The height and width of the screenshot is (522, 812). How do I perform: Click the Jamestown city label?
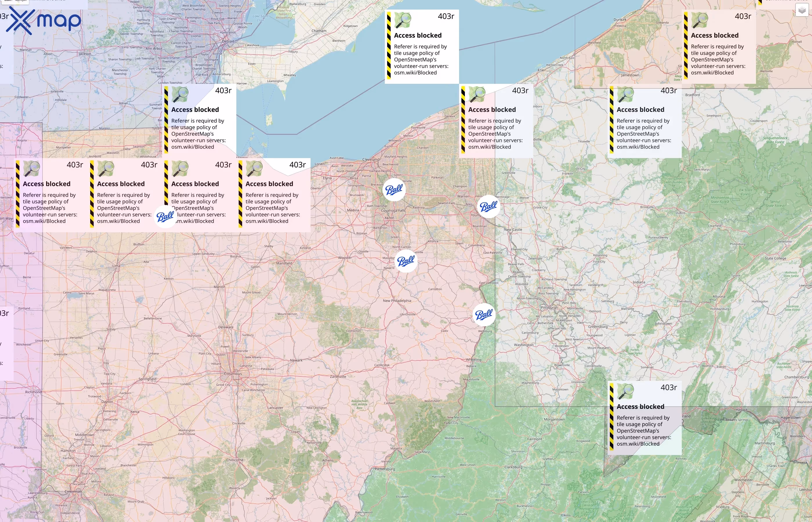point(630,75)
